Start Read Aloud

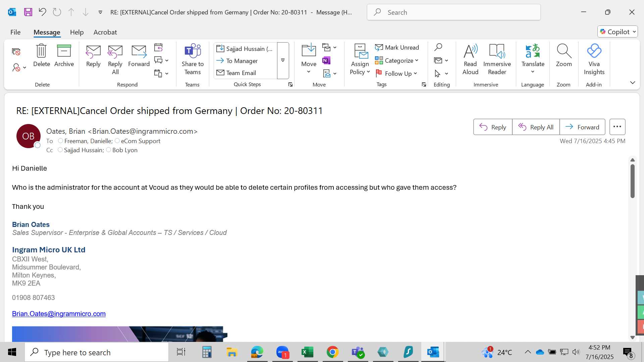pos(470,60)
